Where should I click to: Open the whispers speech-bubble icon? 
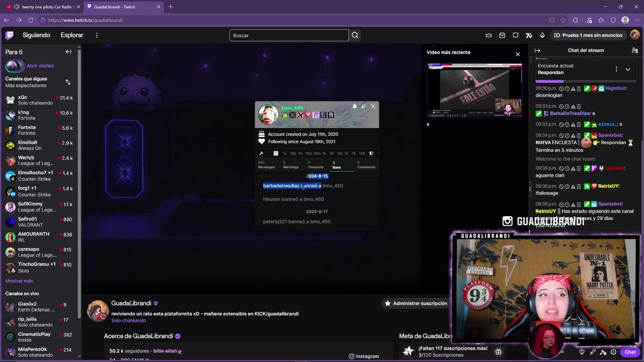coord(516,35)
